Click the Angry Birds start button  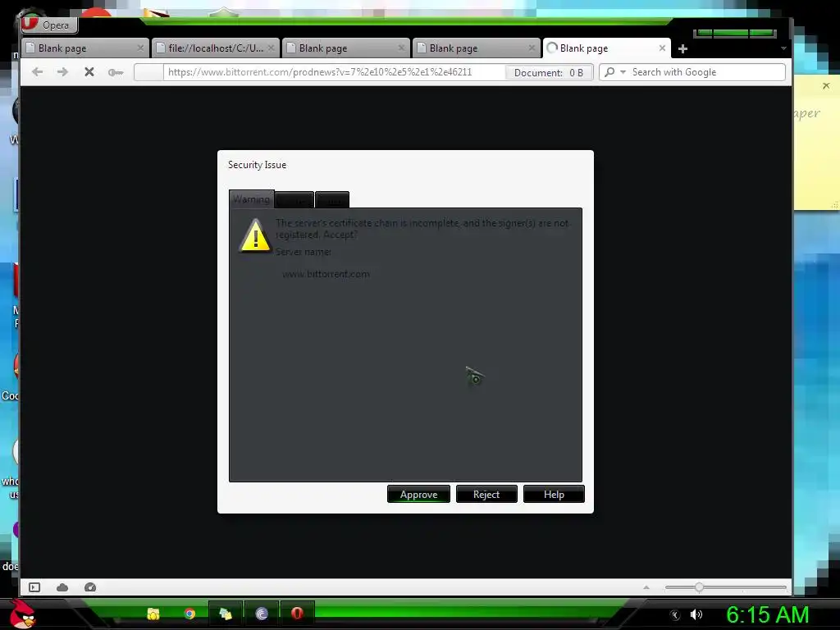22,614
